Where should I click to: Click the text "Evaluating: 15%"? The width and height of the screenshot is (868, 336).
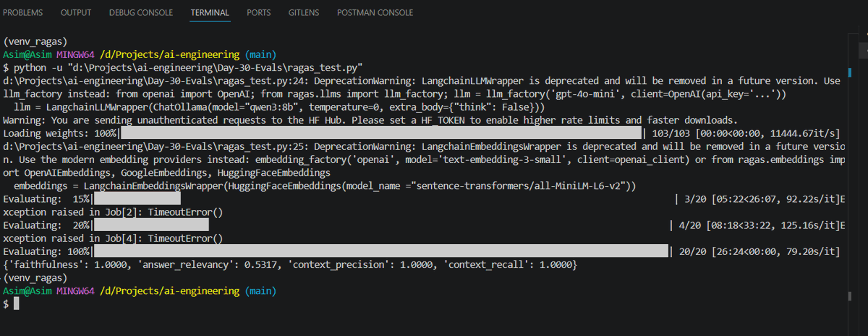pos(46,198)
